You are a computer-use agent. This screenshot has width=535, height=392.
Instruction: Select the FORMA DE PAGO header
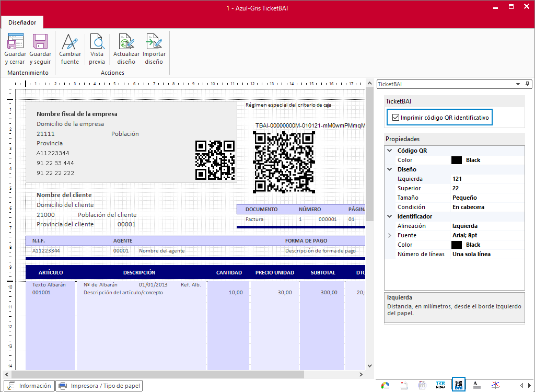[x=306, y=241]
